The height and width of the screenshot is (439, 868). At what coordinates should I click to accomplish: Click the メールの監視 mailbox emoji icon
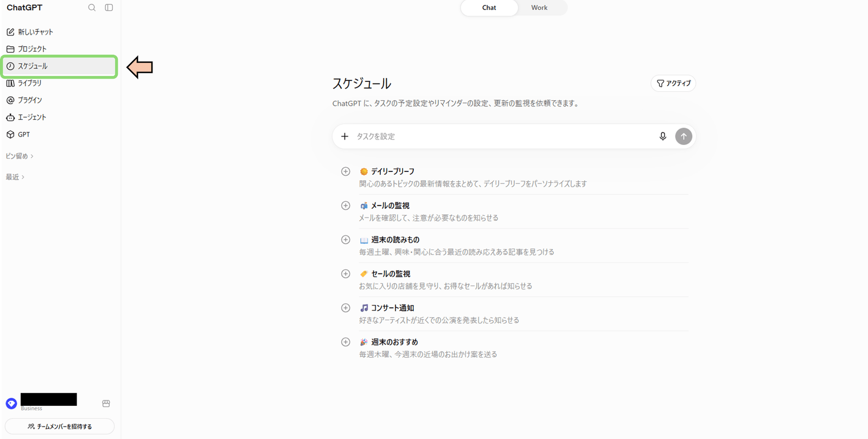point(364,206)
